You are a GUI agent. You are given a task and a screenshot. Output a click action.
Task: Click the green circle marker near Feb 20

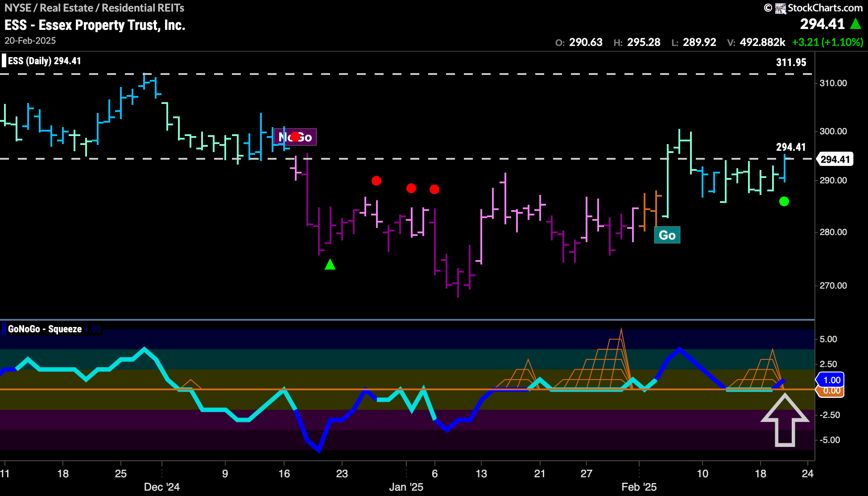tap(784, 202)
